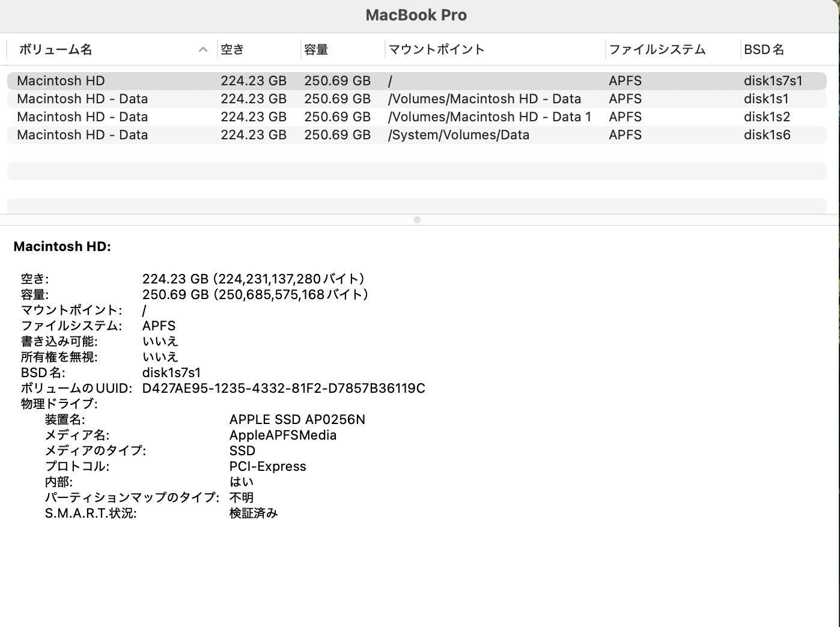
Task: Click the splitter handle between the panes
Action: pyautogui.click(x=416, y=220)
